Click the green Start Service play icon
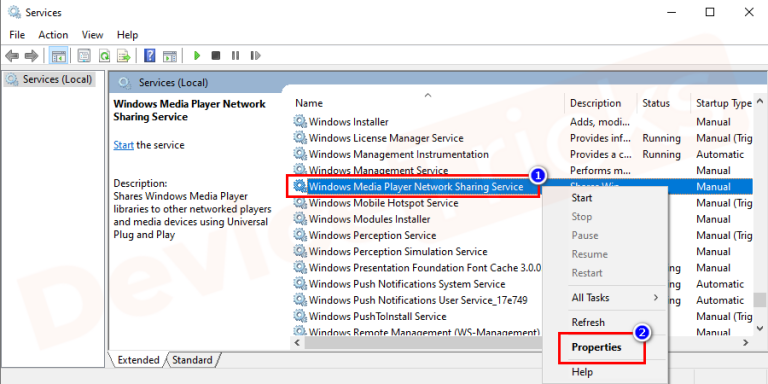The height and width of the screenshot is (384, 768). click(197, 56)
